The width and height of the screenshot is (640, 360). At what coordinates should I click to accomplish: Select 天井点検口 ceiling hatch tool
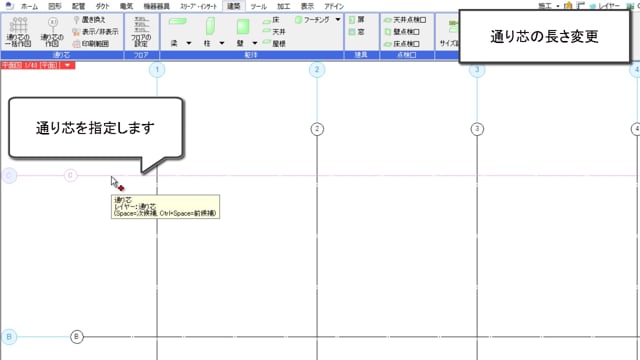tap(405, 20)
